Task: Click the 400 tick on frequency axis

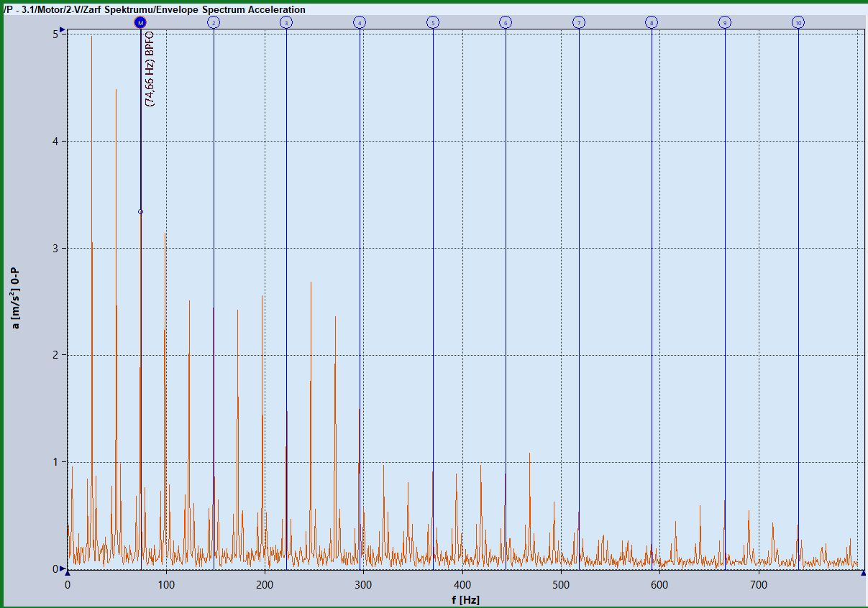Action: pos(462,585)
